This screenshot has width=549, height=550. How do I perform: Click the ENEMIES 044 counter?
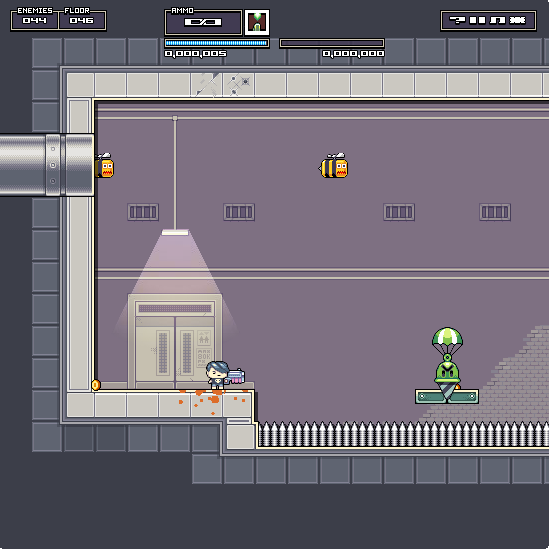coord(34,19)
